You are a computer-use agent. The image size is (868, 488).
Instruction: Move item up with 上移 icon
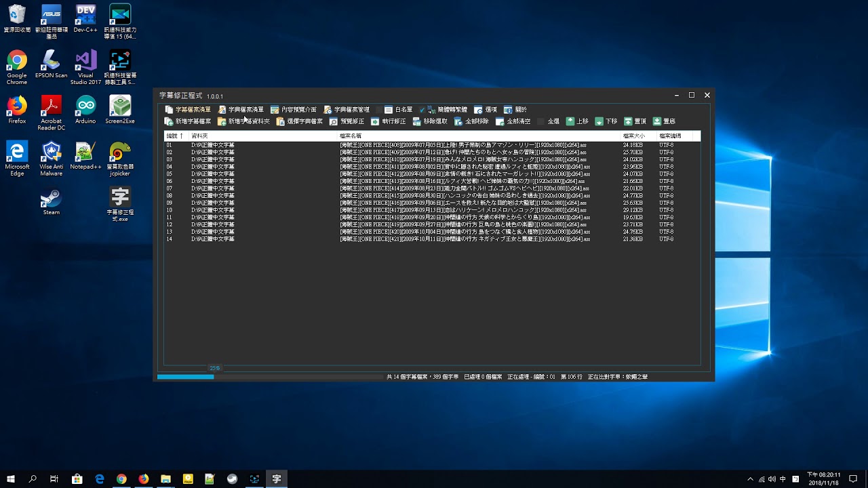pyautogui.click(x=570, y=121)
